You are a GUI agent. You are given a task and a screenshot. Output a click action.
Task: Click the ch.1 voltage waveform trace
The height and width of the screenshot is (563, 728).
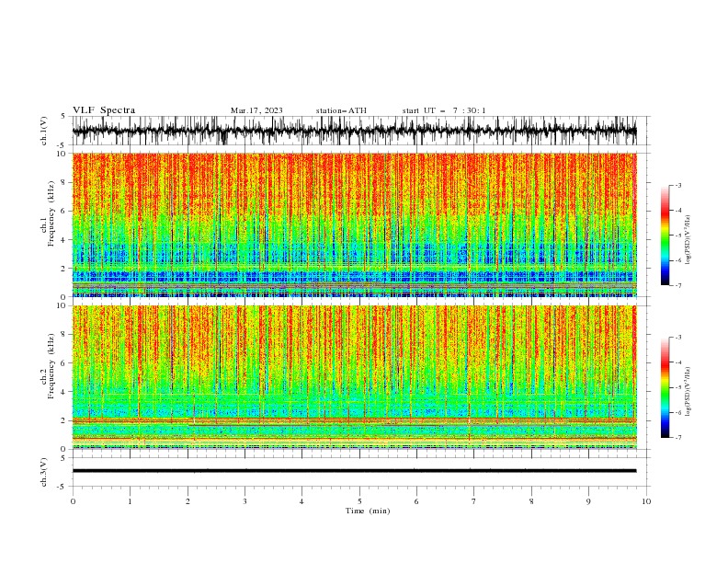[354, 131]
